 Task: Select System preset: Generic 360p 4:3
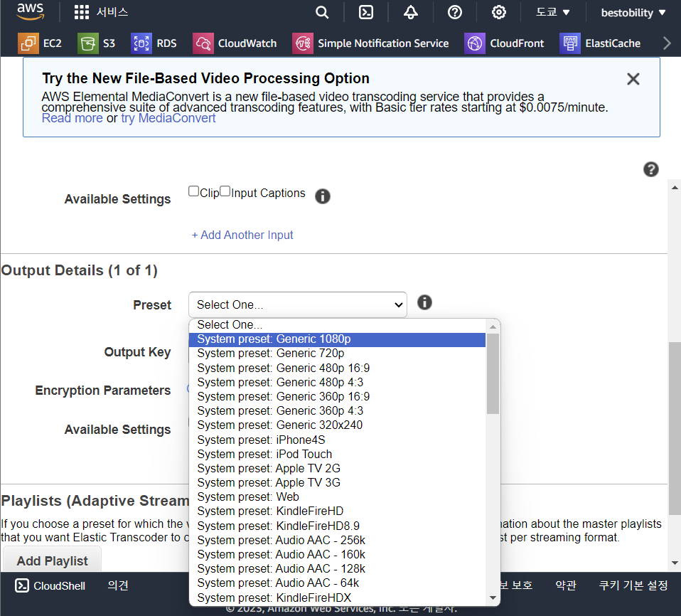[x=337, y=411]
